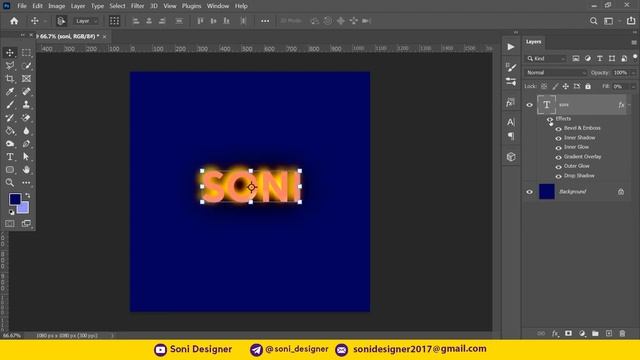This screenshot has width=640, height=360.
Task: Hide the Bevel & Emboss effect
Action: click(558, 129)
